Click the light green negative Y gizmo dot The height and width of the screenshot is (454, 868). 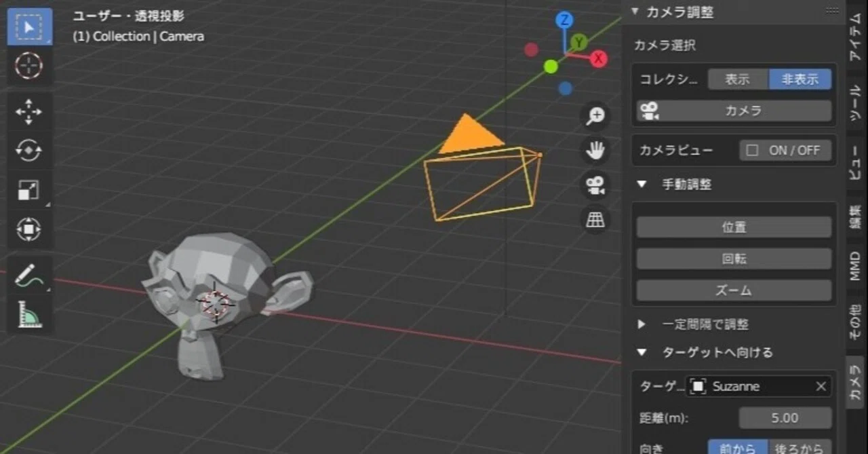tap(551, 67)
